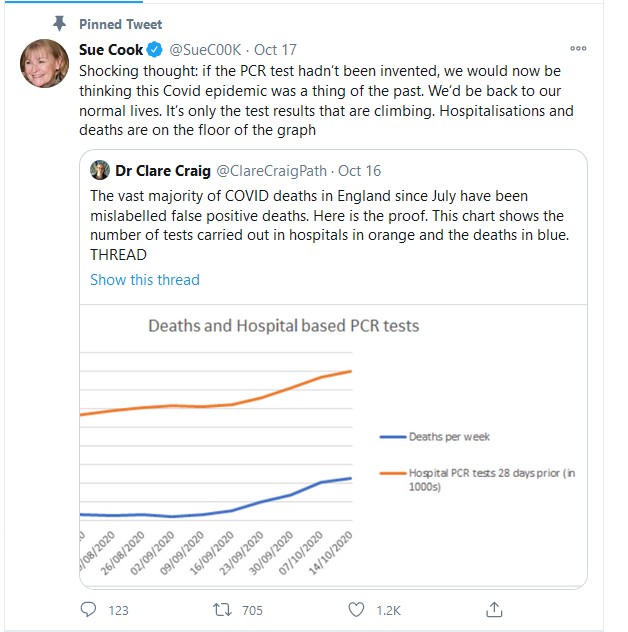Click Sue Cook's blue verified badge
The image size is (628, 632).
(154, 50)
